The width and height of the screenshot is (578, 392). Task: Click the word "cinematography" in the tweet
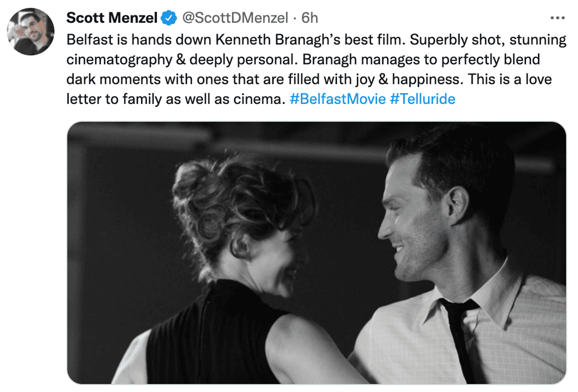point(119,60)
